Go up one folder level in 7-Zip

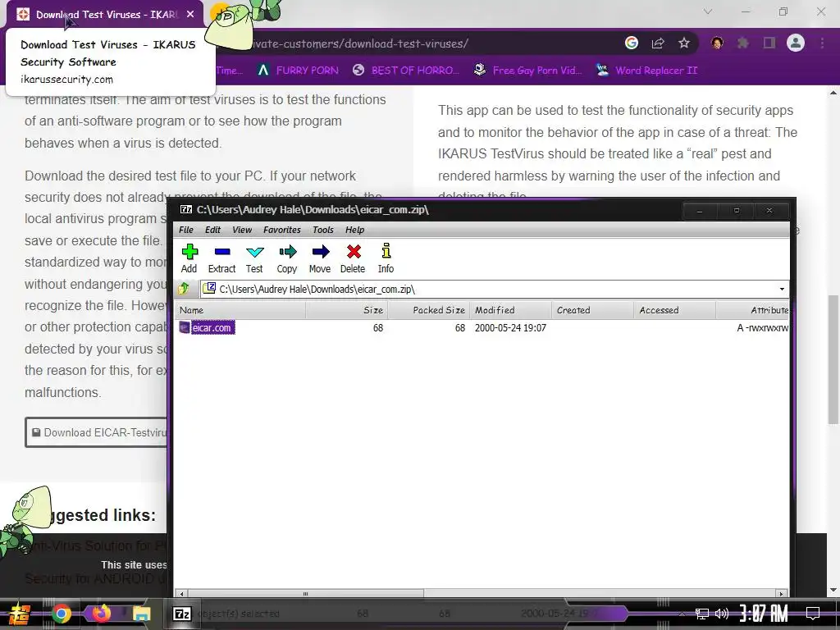(185, 289)
